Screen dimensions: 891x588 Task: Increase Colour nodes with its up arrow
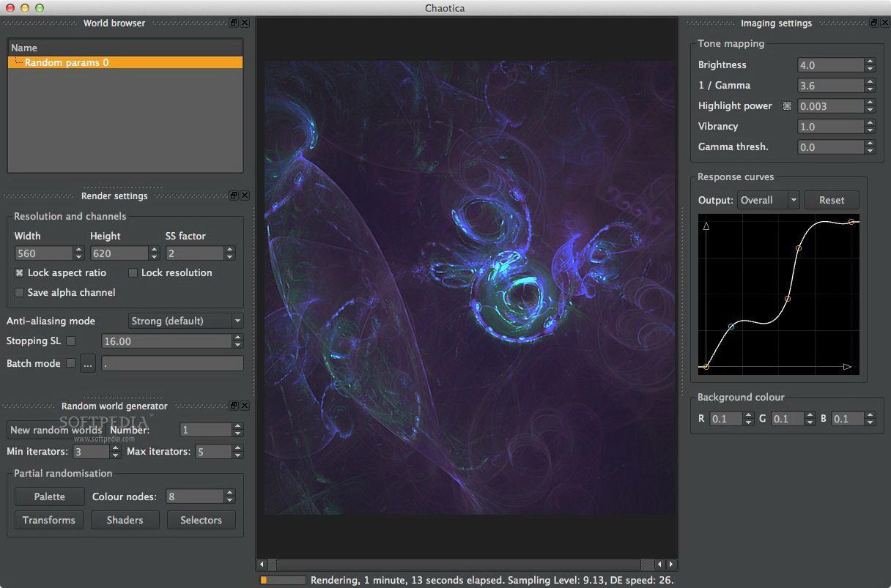pyautogui.click(x=230, y=493)
